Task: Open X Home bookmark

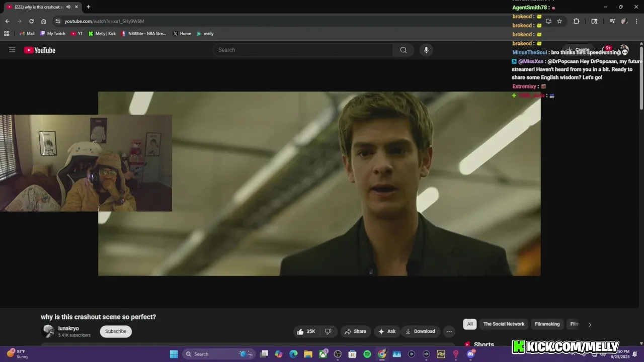Action: (182, 34)
